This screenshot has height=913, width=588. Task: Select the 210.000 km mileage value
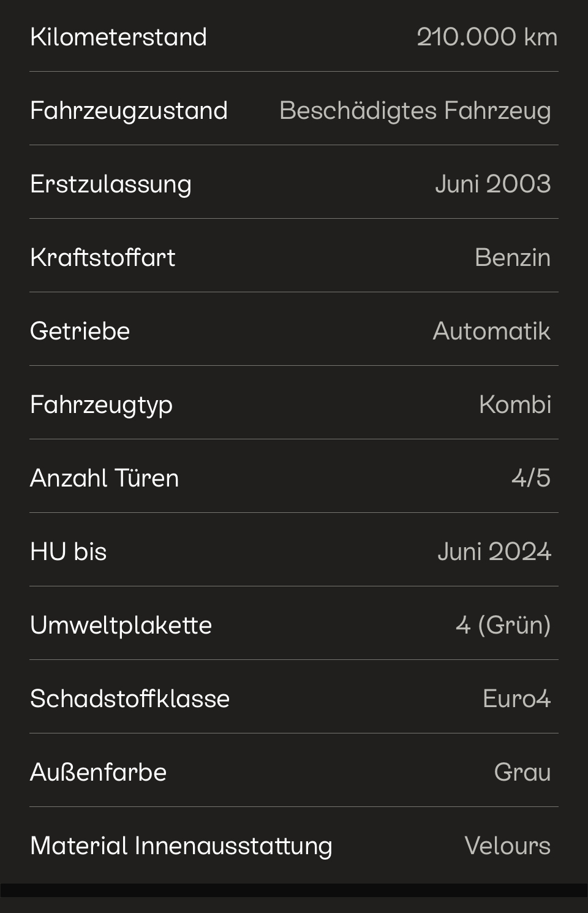[x=487, y=37]
